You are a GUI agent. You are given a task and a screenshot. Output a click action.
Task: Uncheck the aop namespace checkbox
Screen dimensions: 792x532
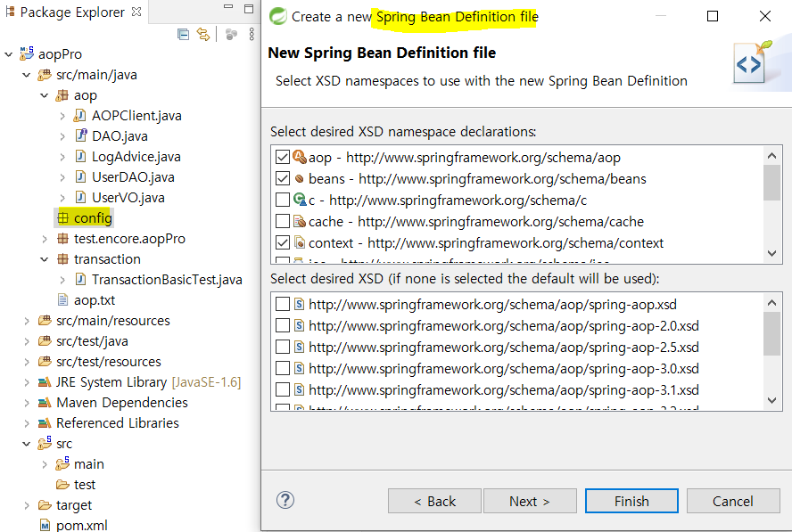tap(283, 157)
